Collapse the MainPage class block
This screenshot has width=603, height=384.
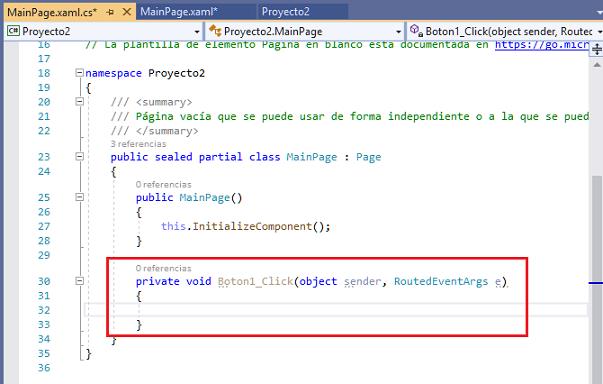pos(79,156)
